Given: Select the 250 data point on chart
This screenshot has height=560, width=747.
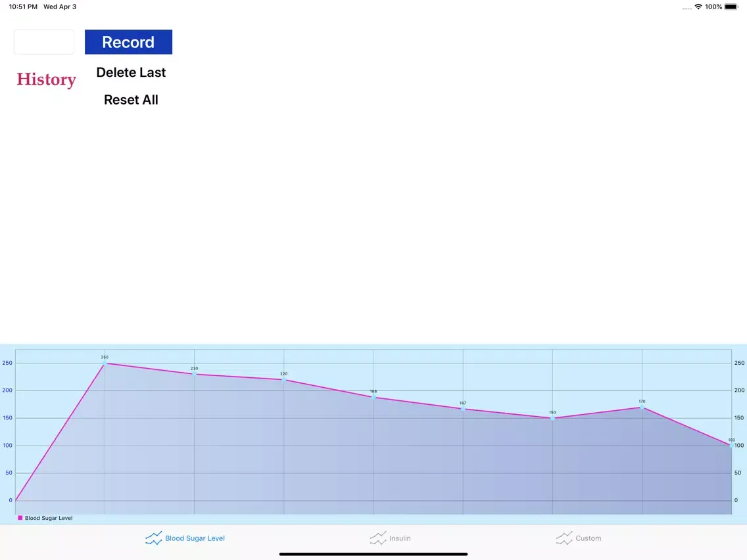Looking at the screenshot, I should [105, 363].
